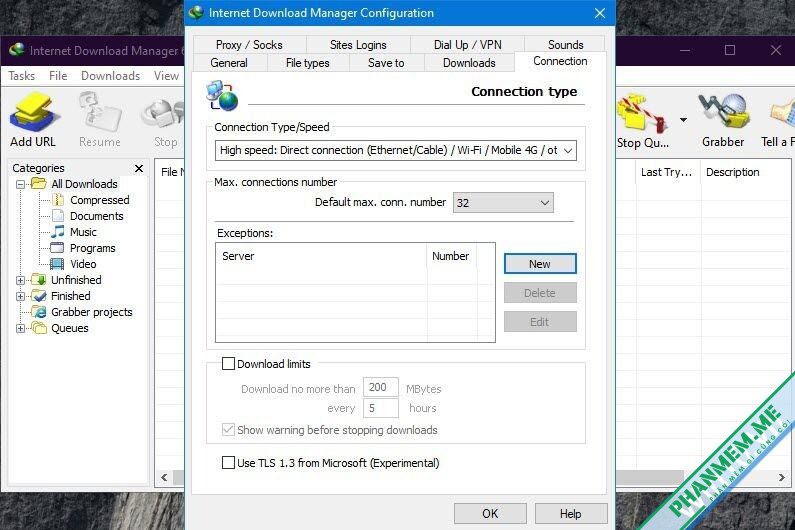Click the MBytes limit field showing 200
795x530 pixels.
click(380, 387)
